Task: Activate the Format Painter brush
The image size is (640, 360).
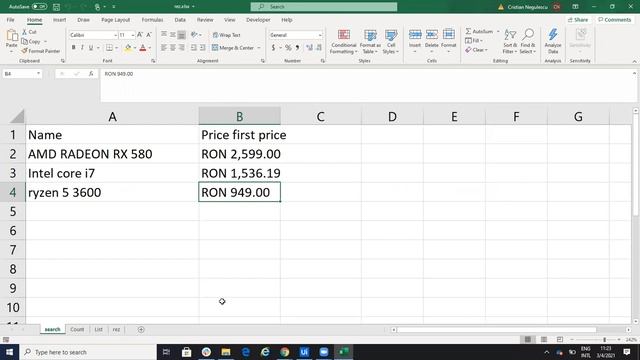Action: (40, 51)
